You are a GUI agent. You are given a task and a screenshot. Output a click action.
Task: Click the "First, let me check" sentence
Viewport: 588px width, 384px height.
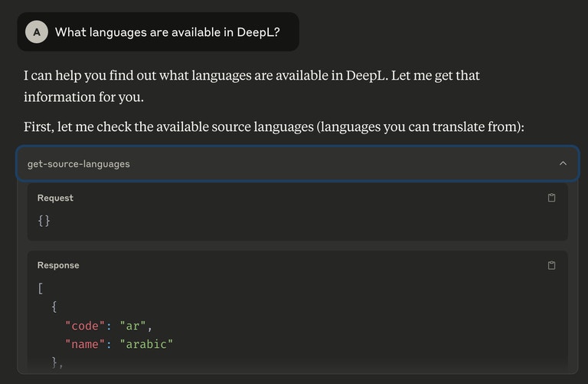pyautogui.click(x=273, y=126)
